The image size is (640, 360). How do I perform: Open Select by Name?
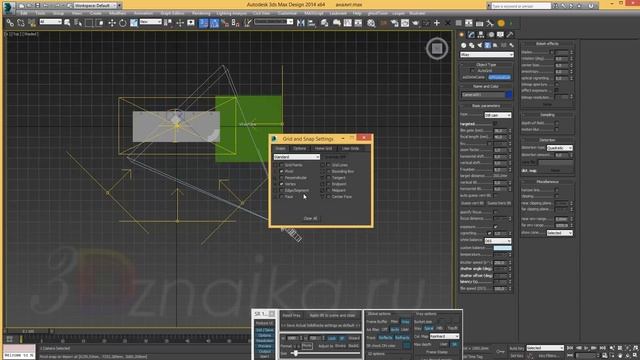(x=78, y=23)
